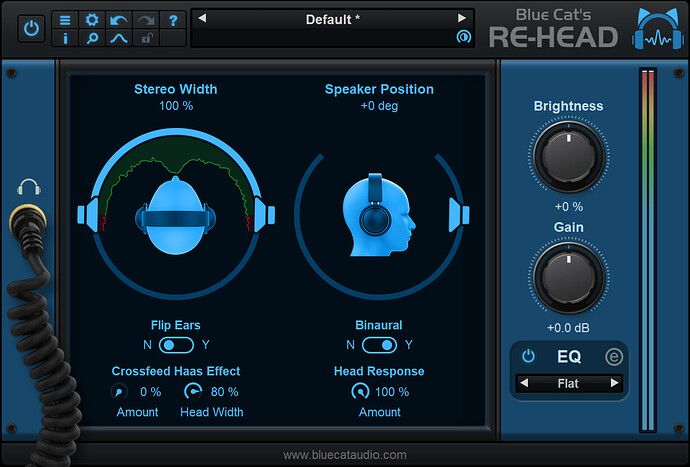Screen dimensions: 690x467
Task: Click the Brightness knob
Action: click(569, 155)
